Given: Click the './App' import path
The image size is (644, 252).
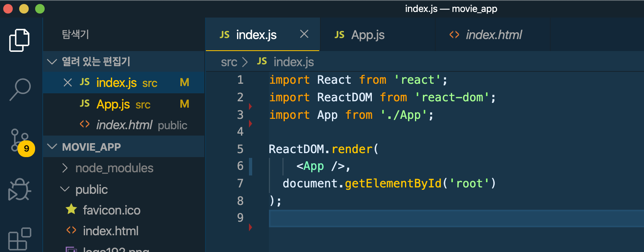Looking at the screenshot, I should tap(403, 115).
